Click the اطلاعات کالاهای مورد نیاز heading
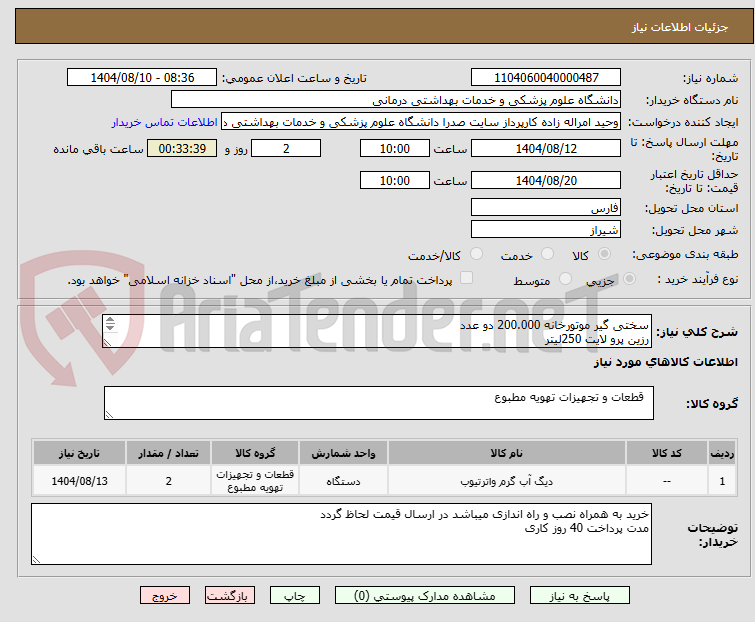The image size is (755, 622). pos(665,362)
